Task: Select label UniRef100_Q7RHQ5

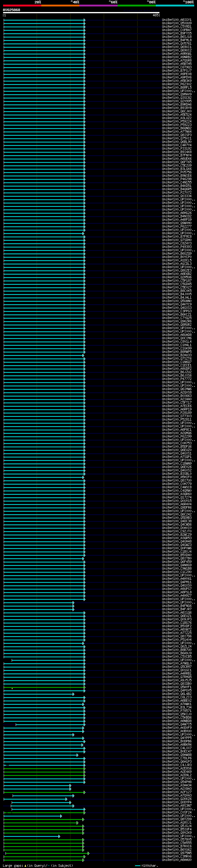Action: [x=176, y=677]
